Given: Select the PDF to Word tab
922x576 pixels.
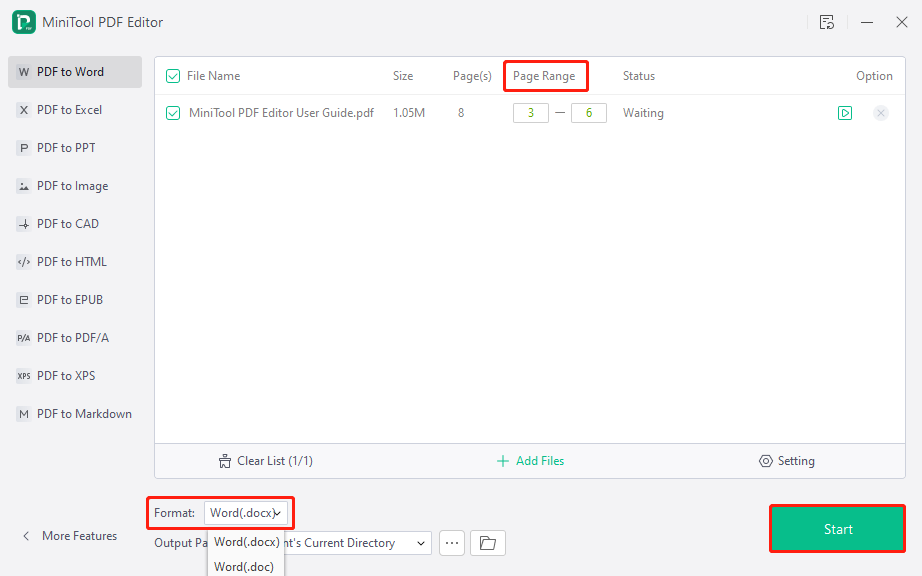Looking at the screenshot, I should pos(75,72).
